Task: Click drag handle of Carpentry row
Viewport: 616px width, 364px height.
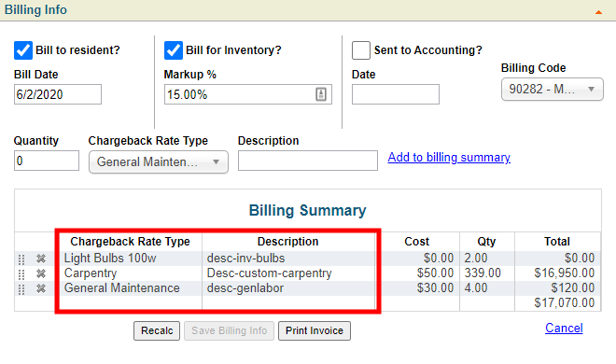Action: (21, 274)
